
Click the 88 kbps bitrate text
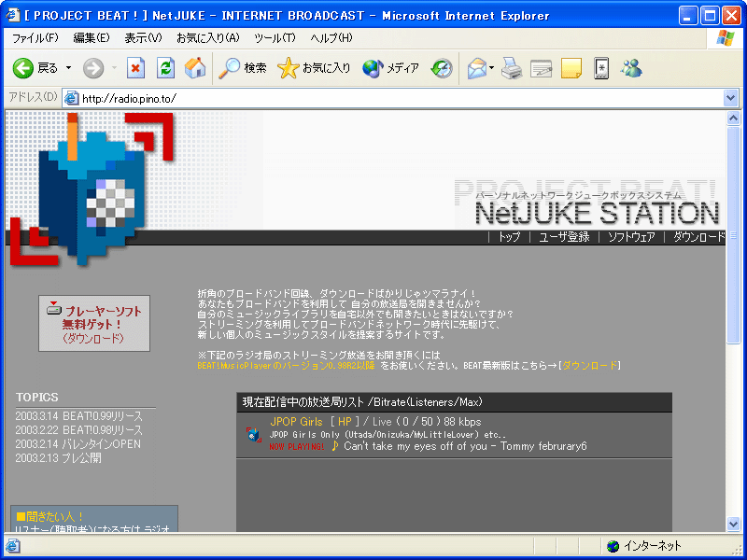tap(462, 422)
